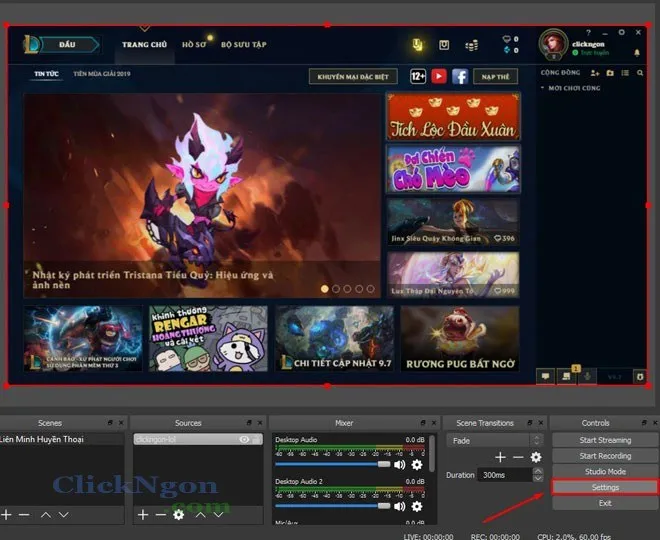Remove selected source with minus icon
Screen dimensions: 660x540
tap(161, 514)
